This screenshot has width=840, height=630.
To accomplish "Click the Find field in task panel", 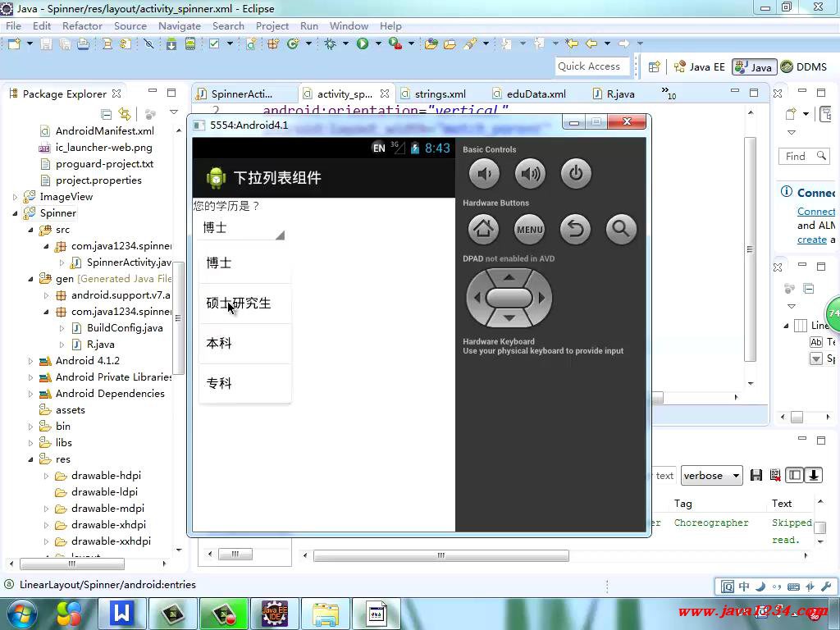I will tap(804, 156).
